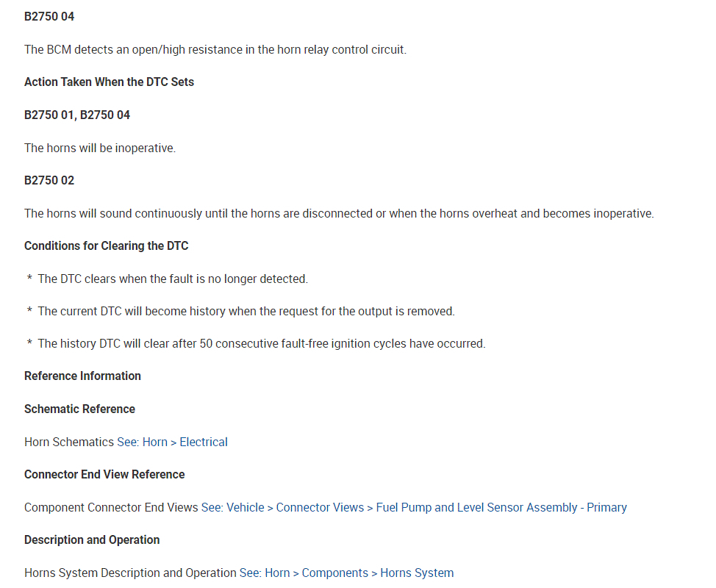Viewport: 716px width, 588px height.
Task: Click bullet about 50 consecutive fault-free ignition cycles
Action: pyautogui.click(x=261, y=343)
